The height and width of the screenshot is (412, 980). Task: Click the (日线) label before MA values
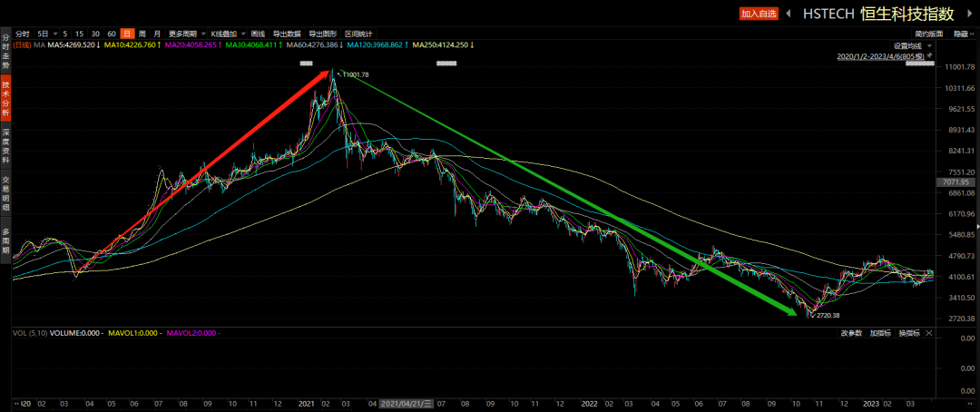click(x=23, y=45)
